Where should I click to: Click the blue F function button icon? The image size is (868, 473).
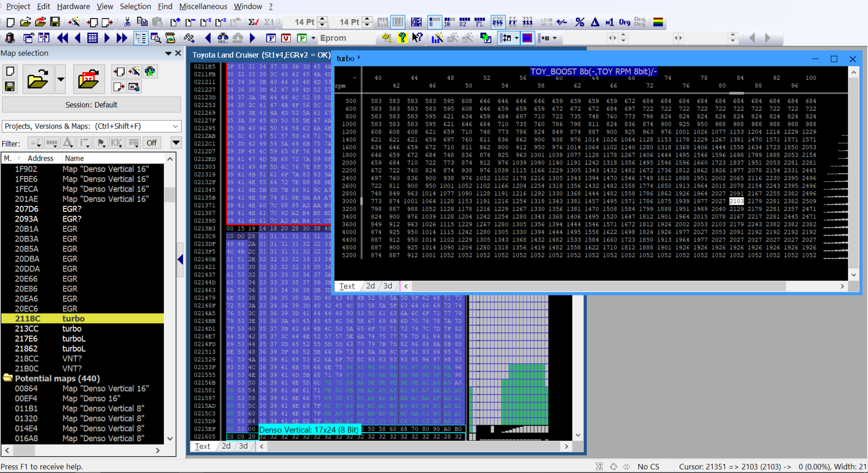(x=271, y=38)
